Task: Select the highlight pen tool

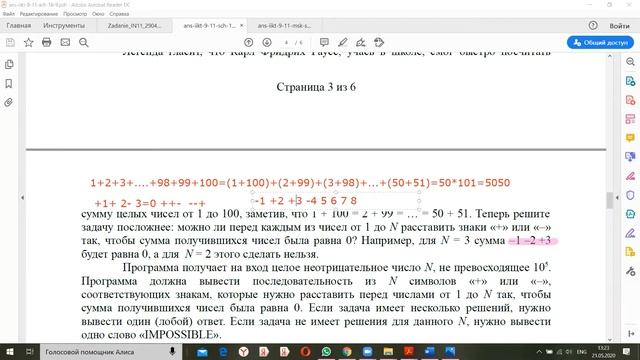Action: [342, 42]
